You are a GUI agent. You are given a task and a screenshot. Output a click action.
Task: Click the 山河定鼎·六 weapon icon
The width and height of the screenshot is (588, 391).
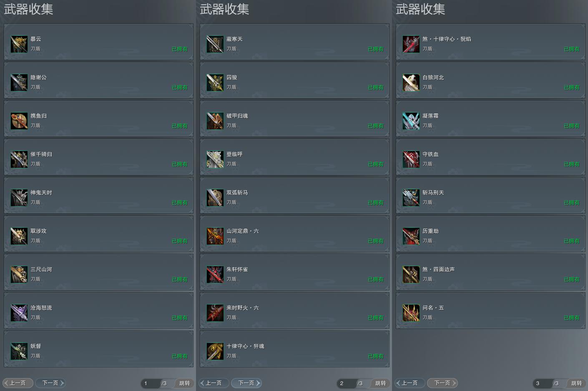point(215,236)
